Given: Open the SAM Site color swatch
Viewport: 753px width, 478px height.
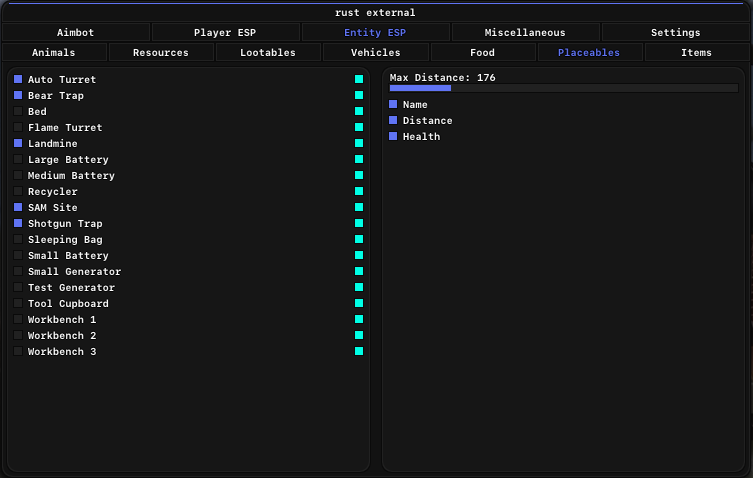Looking at the screenshot, I should click(x=359, y=208).
